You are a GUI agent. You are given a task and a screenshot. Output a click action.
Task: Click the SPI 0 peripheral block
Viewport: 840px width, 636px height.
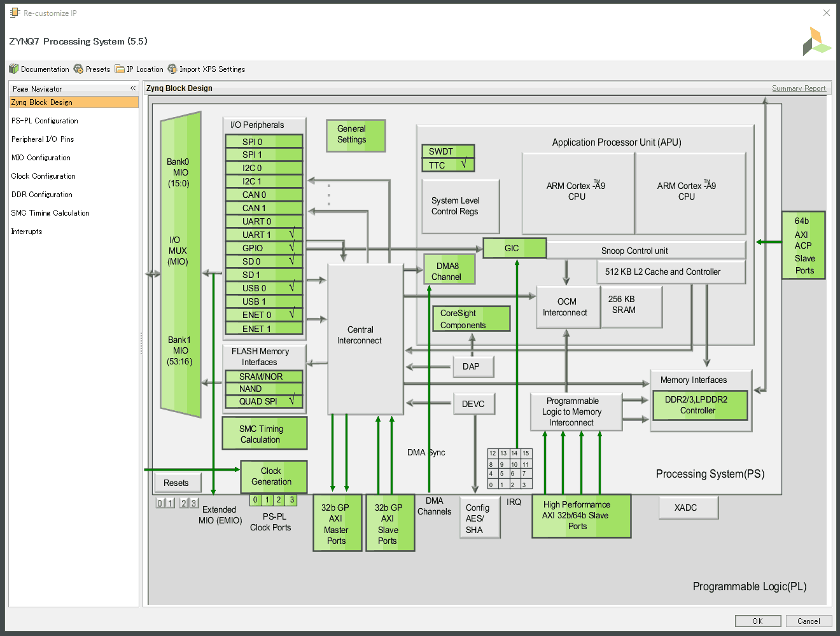[x=264, y=142]
